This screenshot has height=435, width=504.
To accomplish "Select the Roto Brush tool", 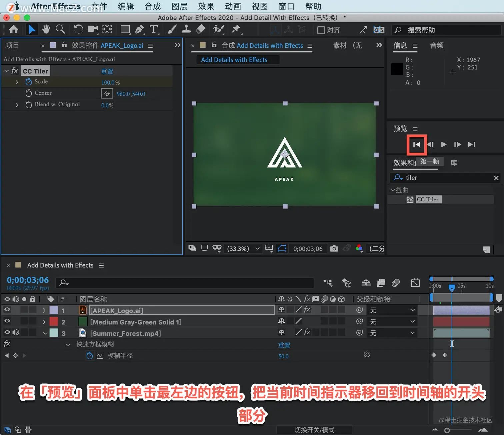I will tap(219, 30).
